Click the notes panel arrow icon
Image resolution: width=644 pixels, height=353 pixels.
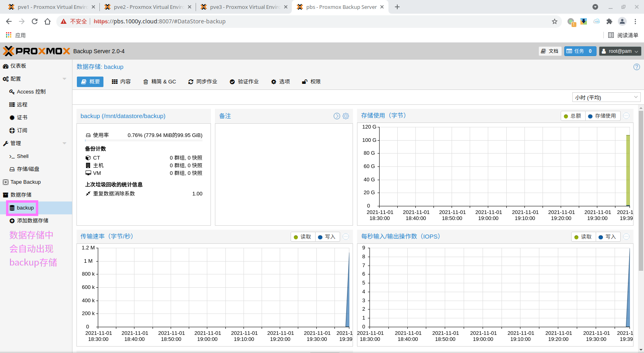point(337,116)
